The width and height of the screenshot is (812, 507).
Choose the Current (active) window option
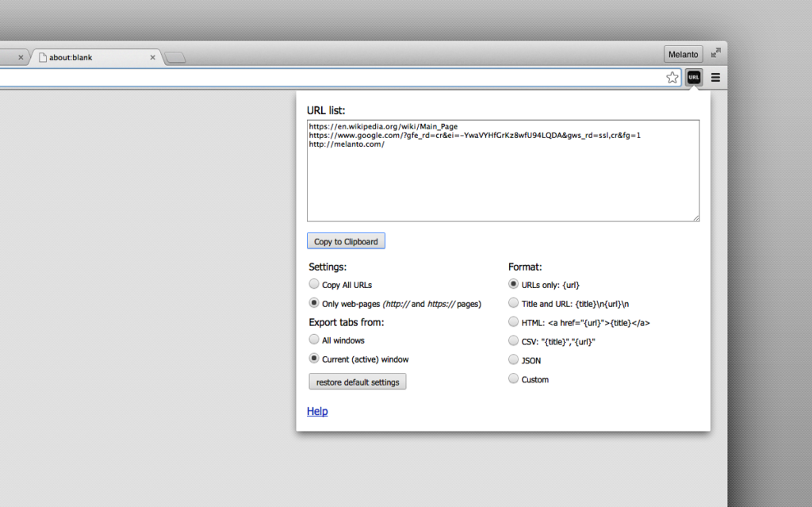point(315,359)
